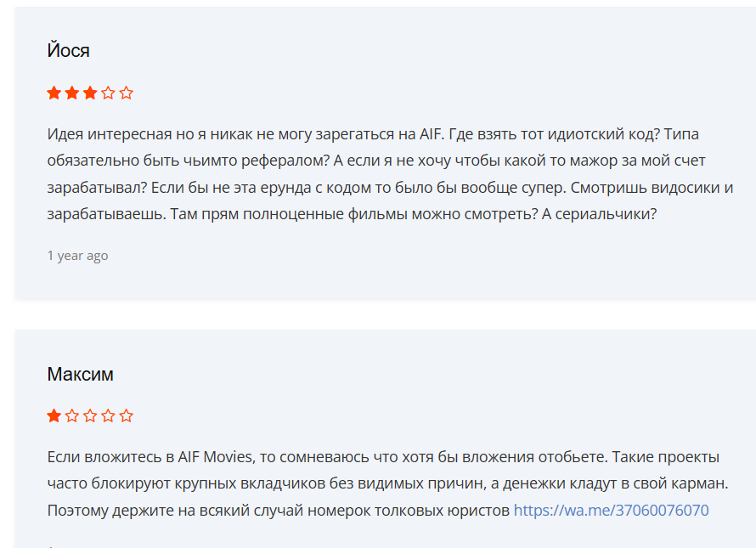Click the third empty star in Максим's rating
Screen dimensions: 756x548
click(x=90, y=415)
